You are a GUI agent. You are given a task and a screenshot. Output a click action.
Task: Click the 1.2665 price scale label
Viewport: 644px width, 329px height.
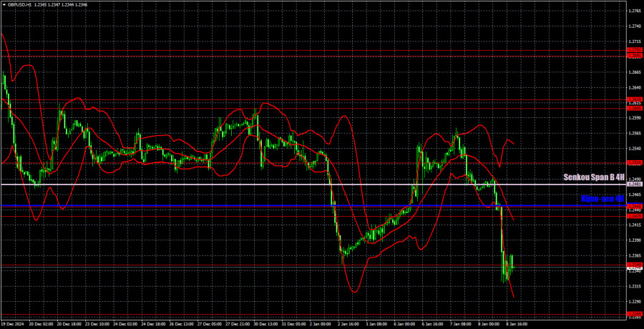pyautogui.click(x=633, y=72)
